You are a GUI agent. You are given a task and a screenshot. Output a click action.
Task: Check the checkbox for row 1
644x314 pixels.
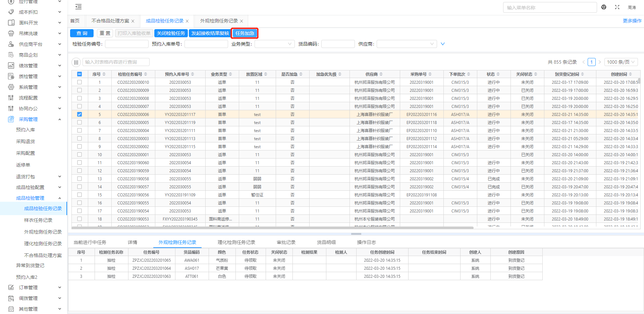(79, 82)
